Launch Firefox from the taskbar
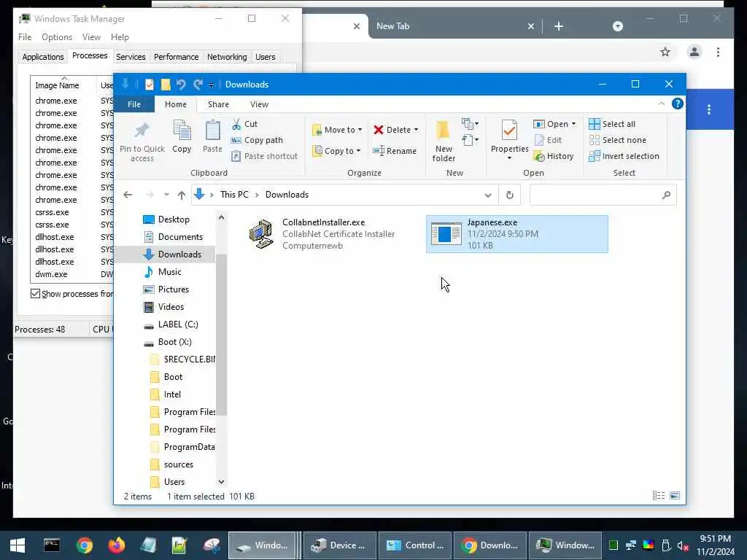The width and height of the screenshot is (747, 560). (x=116, y=545)
